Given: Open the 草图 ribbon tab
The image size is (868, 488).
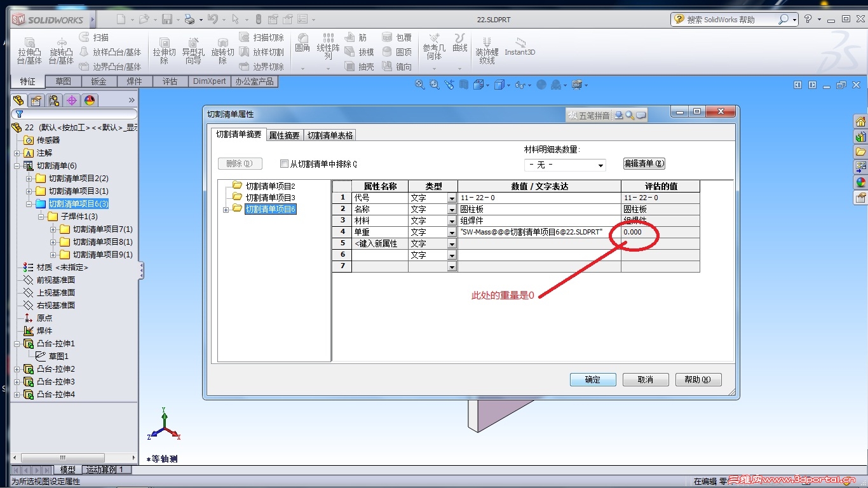Looking at the screenshot, I should pos(63,81).
